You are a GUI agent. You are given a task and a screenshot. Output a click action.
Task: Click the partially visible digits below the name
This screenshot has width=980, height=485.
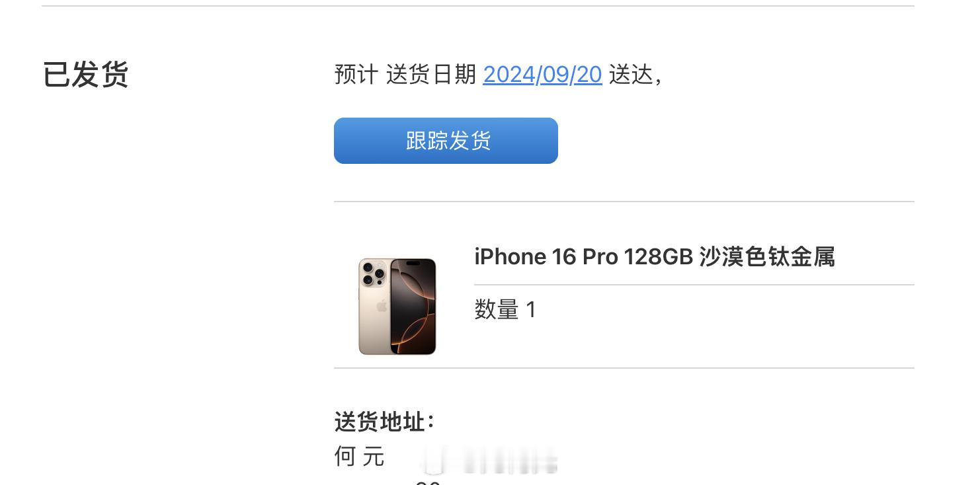(428, 482)
